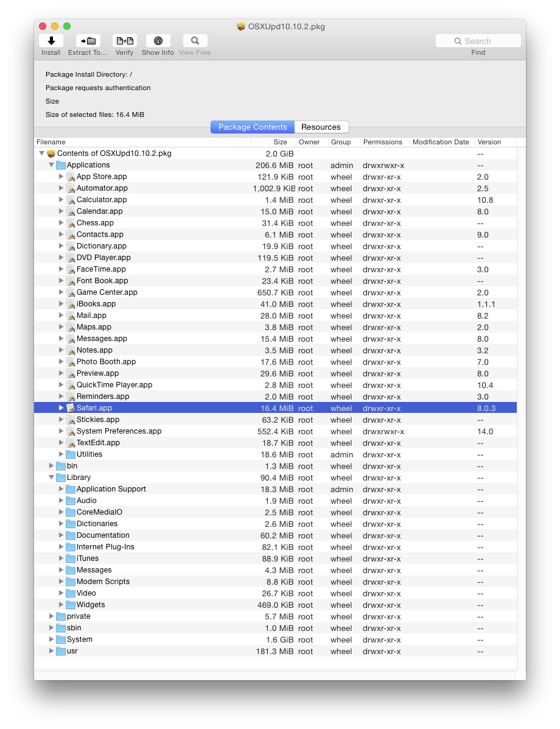Click the Extract To toolbar icon

coord(88,41)
